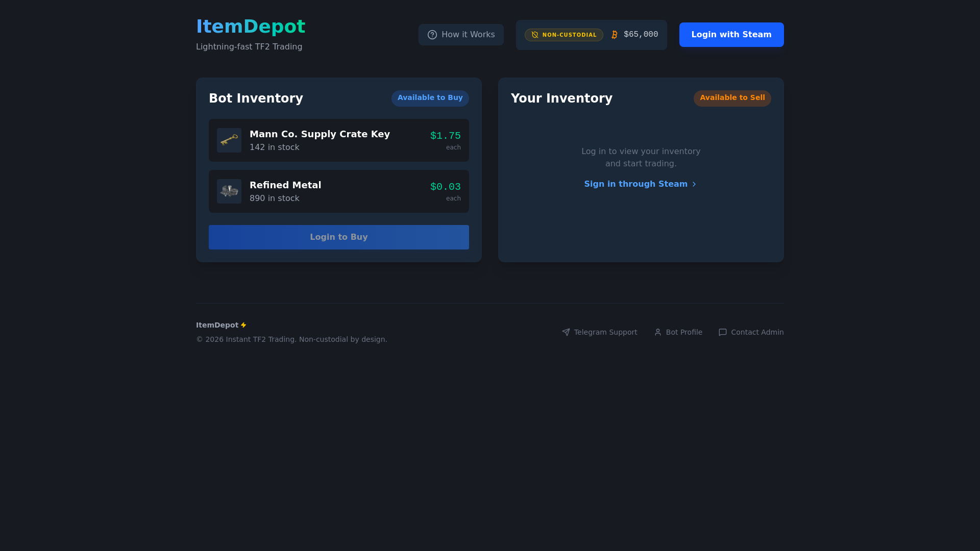The height and width of the screenshot is (551, 980).
Task: Click the $0.03 price of Refined Metal
Action: point(446,187)
